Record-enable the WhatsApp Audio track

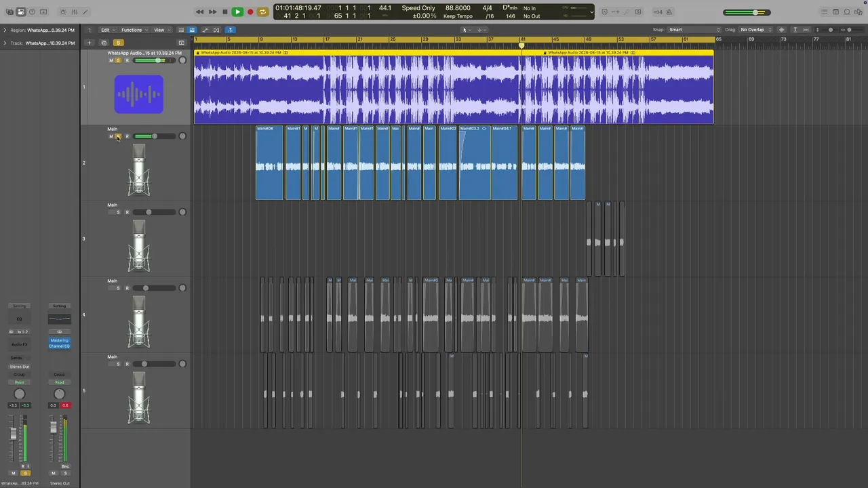[127, 60]
